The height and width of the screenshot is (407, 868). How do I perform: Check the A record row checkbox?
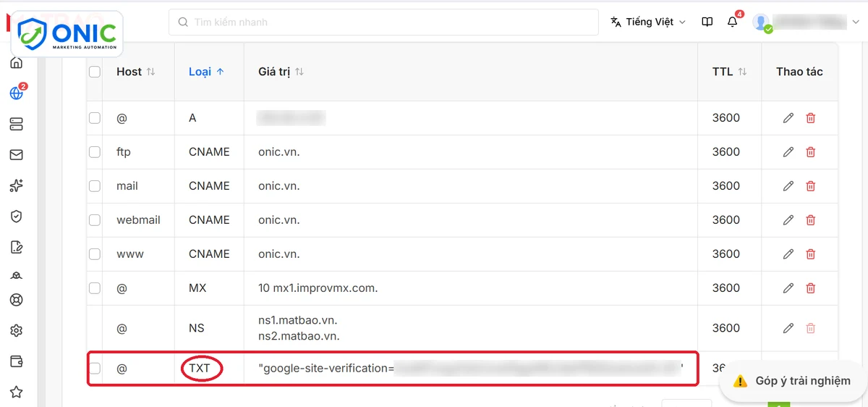pyautogui.click(x=95, y=118)
